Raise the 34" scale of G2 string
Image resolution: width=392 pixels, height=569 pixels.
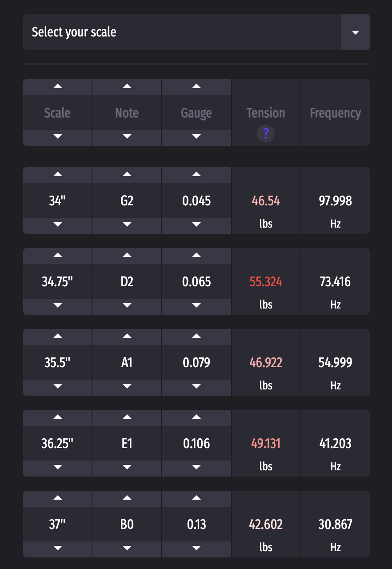57,175
